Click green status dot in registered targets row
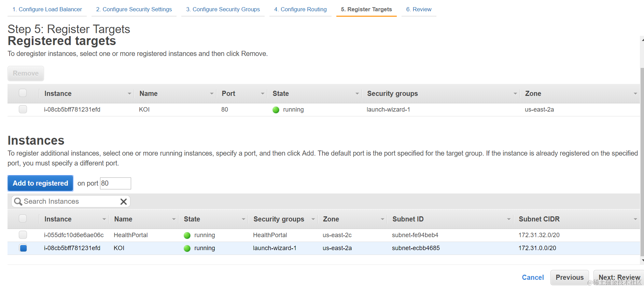 (x=276, y=110)
